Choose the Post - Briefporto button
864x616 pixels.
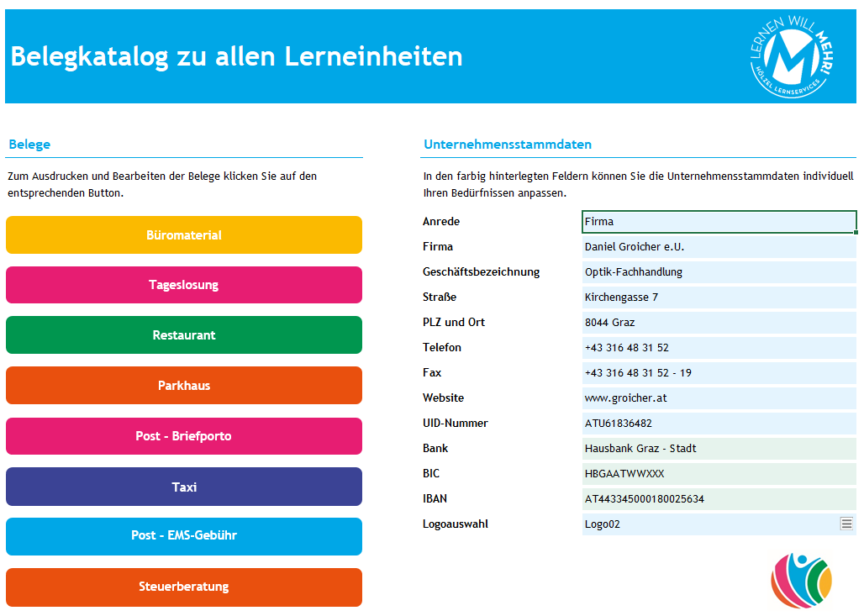pos(184,436)
